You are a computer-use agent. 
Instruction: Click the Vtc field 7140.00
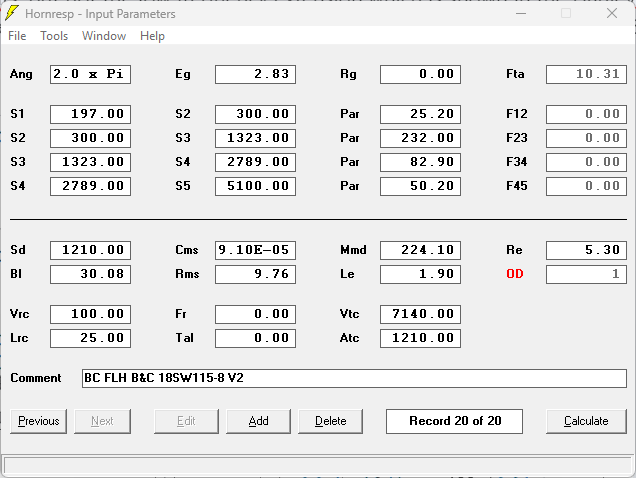(x=420, y=314)
